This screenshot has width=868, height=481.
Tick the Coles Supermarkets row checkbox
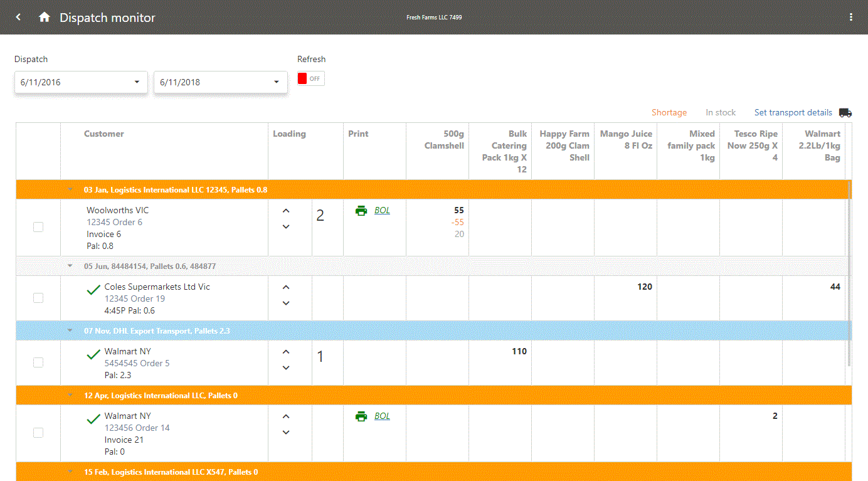pos(38,298)
